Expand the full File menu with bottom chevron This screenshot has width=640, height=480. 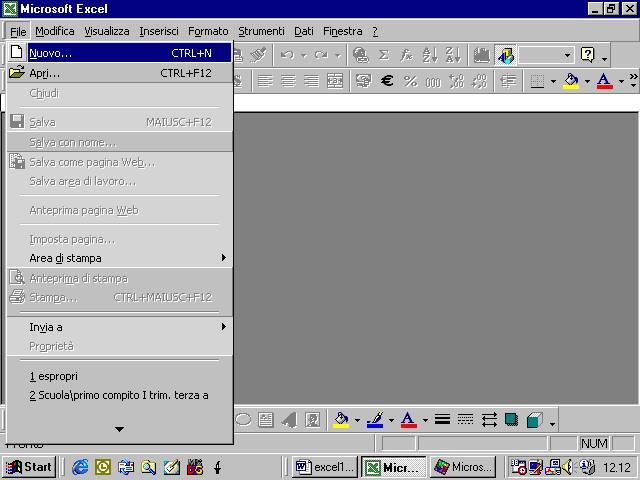pyautogui.click(x=120, y=429)
